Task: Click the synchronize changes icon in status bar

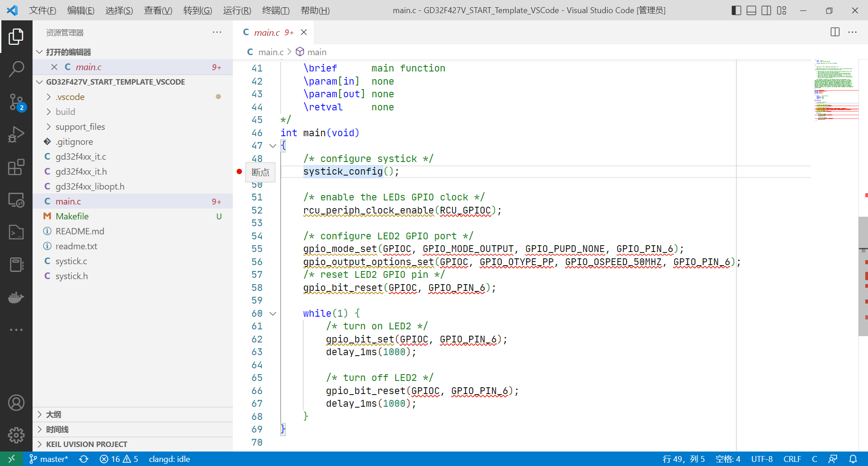Action: pyautogui.click(x=84, y=459)
